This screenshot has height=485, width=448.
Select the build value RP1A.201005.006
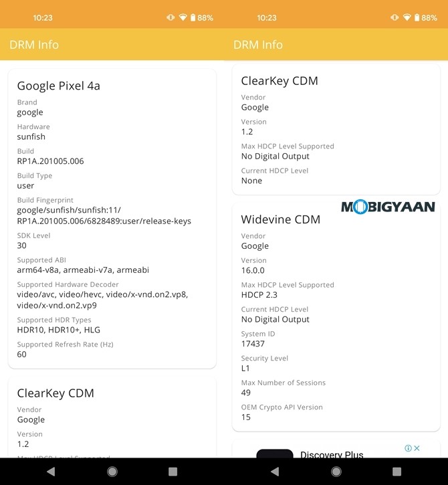point(50,161)
